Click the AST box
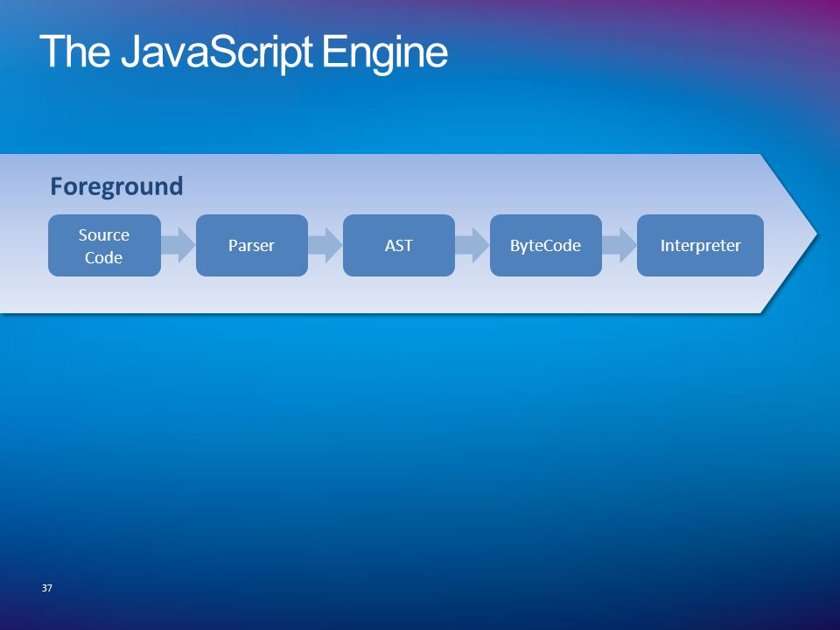Image resolution: width=840 pixels, height=630 pixels. [399, 245]
